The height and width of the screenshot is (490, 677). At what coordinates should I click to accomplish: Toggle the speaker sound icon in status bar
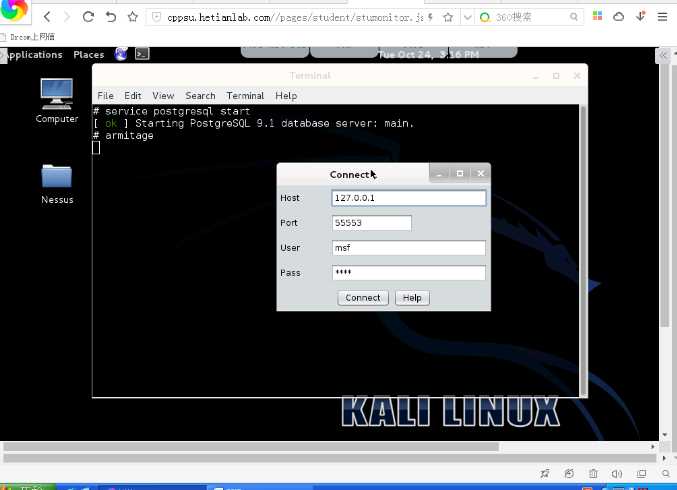[617, 474]
